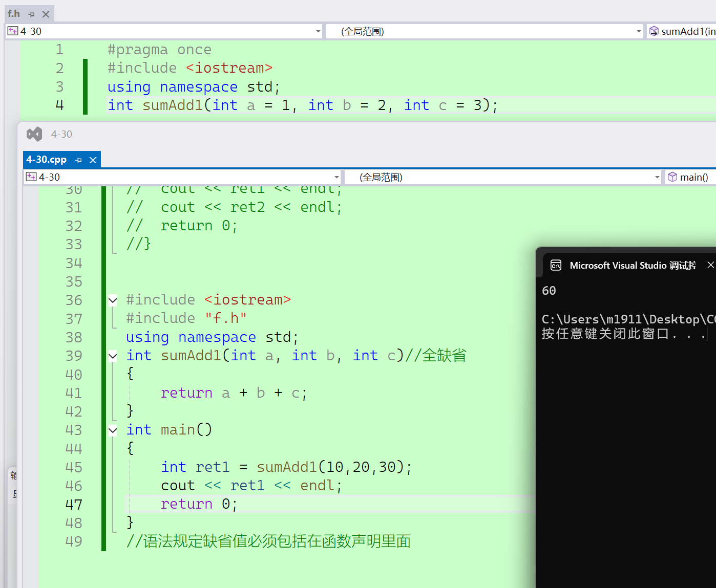Click the sumAdd1 declaration on f.h line 4
Viewport: 716px width, 588px height.
(x=303, y=105)
